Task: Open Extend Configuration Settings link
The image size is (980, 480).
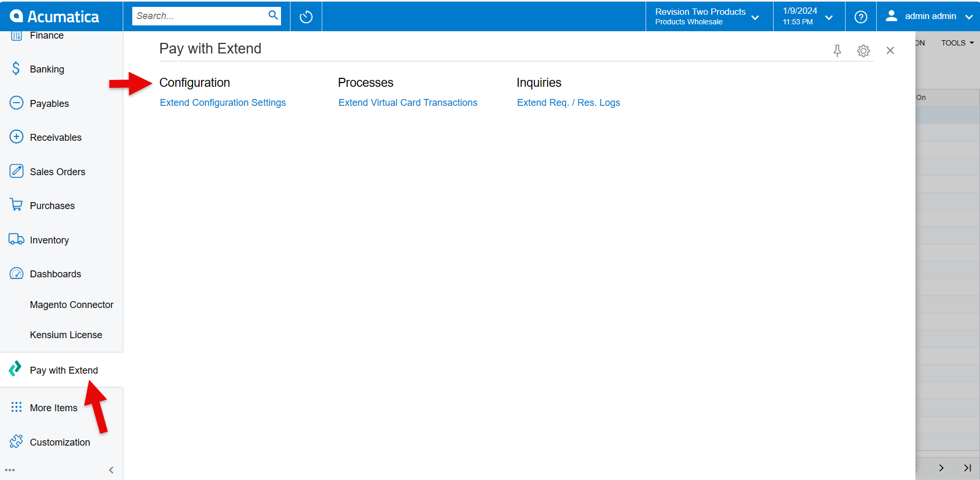Action: tap(222, 102)
